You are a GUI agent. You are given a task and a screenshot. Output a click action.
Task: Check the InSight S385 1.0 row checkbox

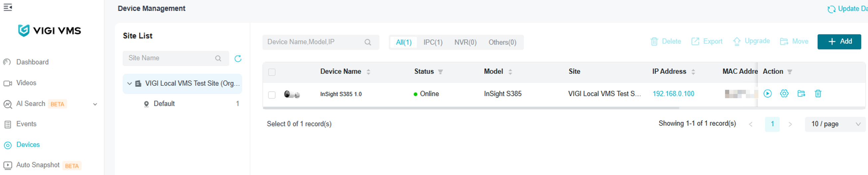tap(272, 95)
